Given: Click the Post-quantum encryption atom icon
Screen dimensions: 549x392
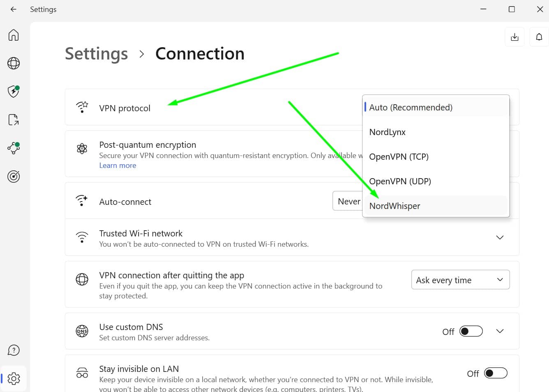Looking at the screenshot, I should click(82, 149).
